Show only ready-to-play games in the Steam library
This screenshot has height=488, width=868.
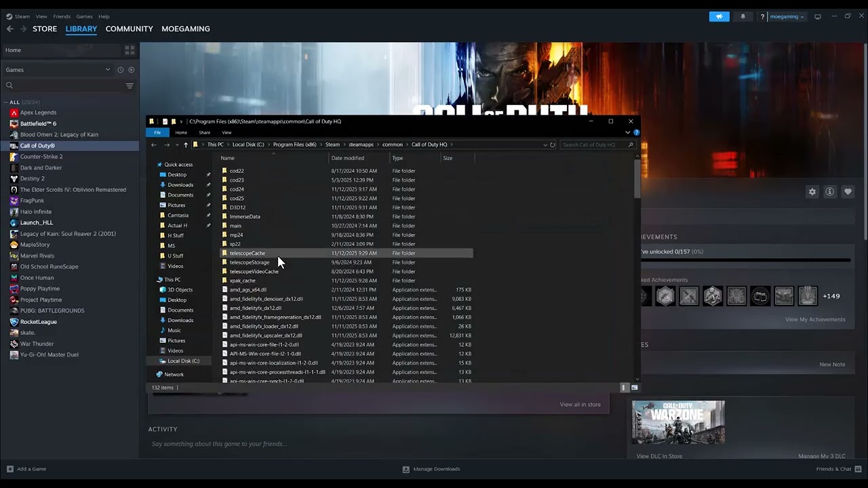click(x=132, y=70)
